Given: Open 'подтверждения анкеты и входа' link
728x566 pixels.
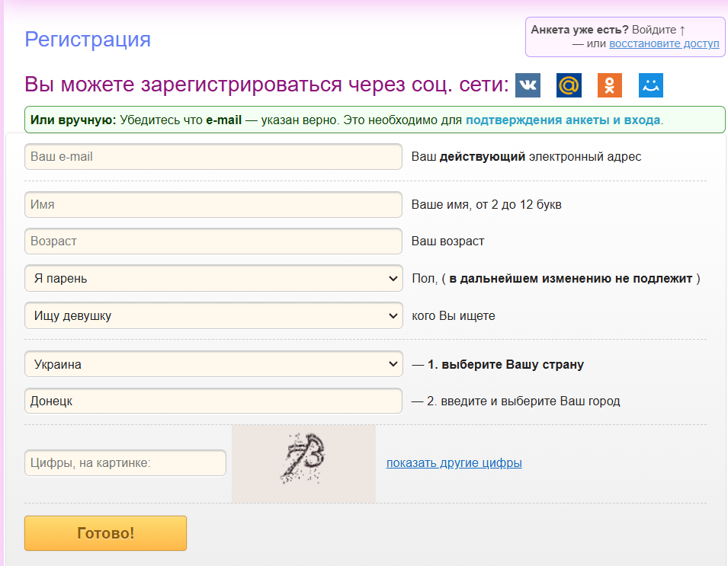Looking at the screenshot, I should tap(563, 120).
